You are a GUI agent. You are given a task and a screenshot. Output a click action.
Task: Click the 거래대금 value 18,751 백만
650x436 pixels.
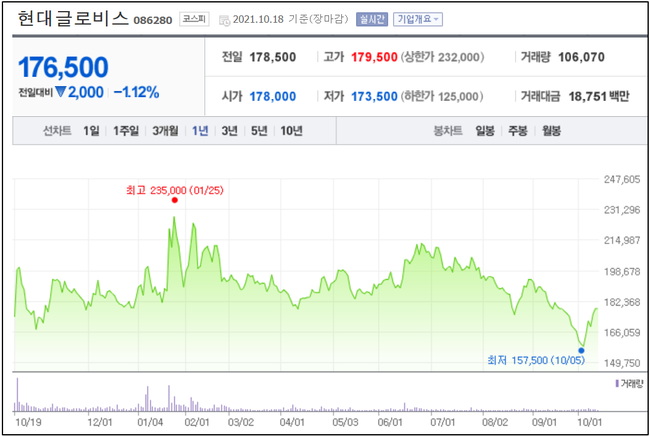(x=599, y=97)
